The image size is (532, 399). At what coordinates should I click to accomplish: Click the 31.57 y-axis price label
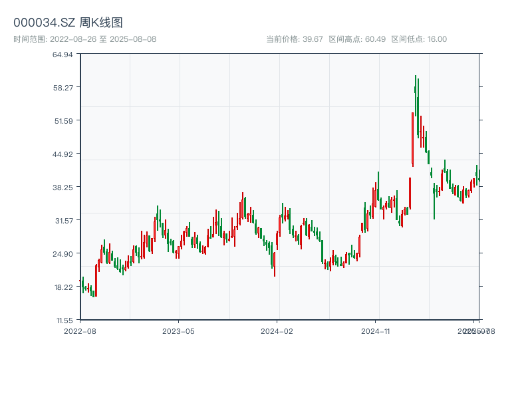coord(63,221)
